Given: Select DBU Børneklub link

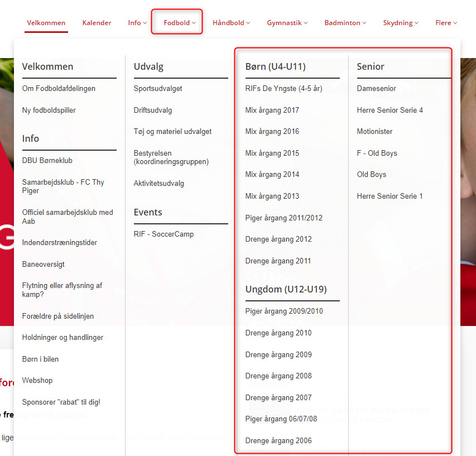Looking at the screenshot, I should [47, 160].
